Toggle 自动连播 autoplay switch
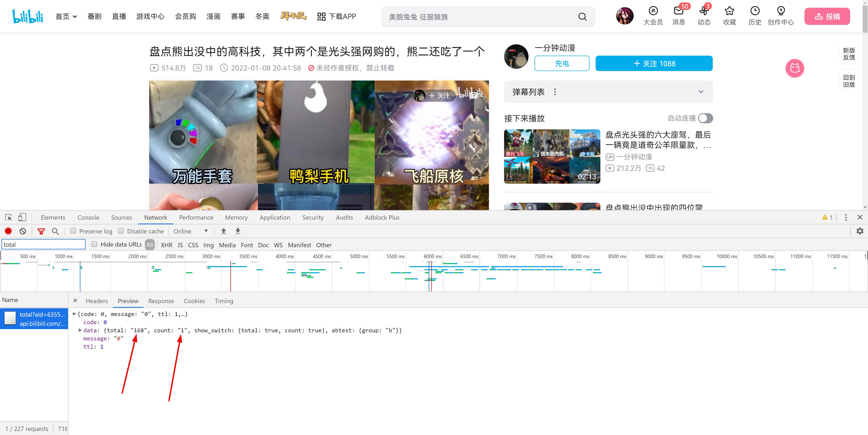 [705, 118]
